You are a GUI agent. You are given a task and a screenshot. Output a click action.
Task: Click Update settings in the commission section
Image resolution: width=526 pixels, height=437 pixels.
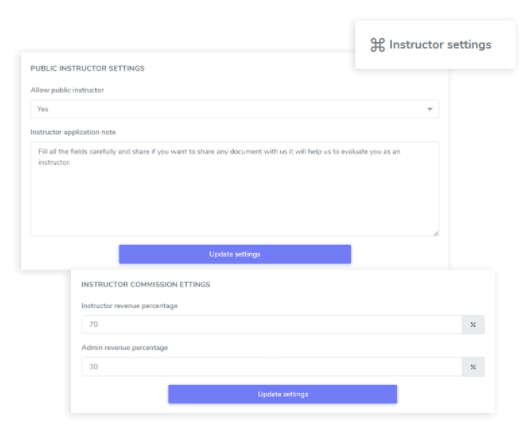[283, 394]
